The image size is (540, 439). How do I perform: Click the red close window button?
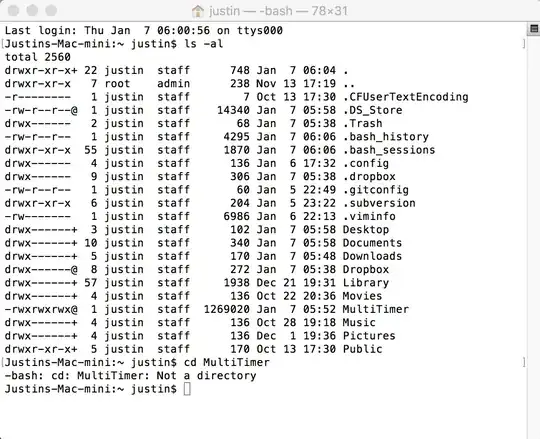coord(13,10)
